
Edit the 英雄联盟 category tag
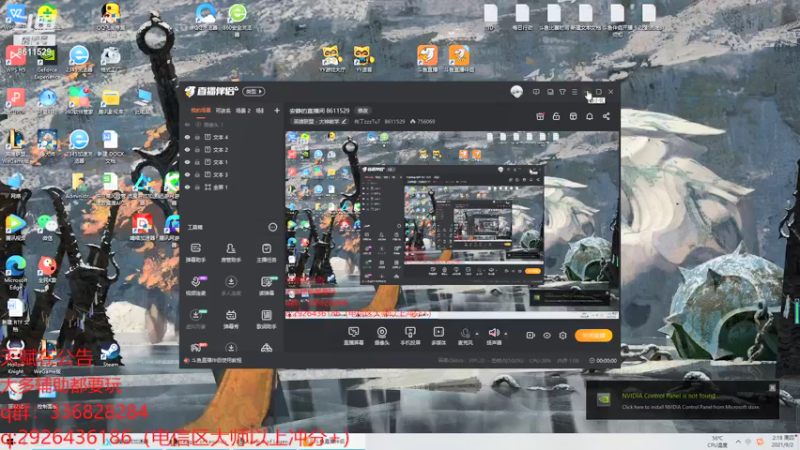[320, 122]
